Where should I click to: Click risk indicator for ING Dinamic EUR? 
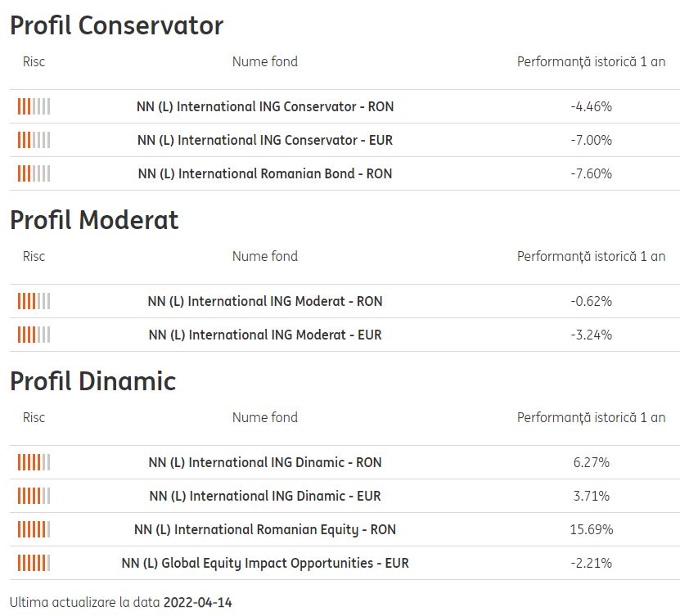click(x=34, y=496)
